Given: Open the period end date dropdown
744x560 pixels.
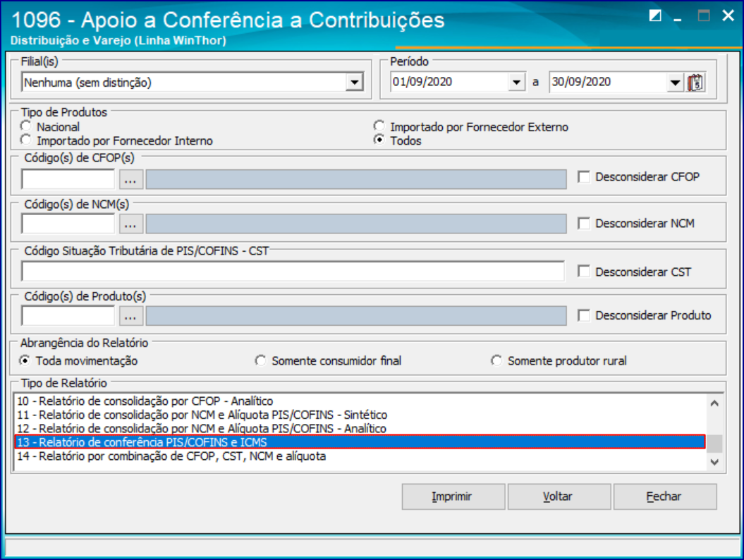Looking at the screenshot, I should click(675, 83).
